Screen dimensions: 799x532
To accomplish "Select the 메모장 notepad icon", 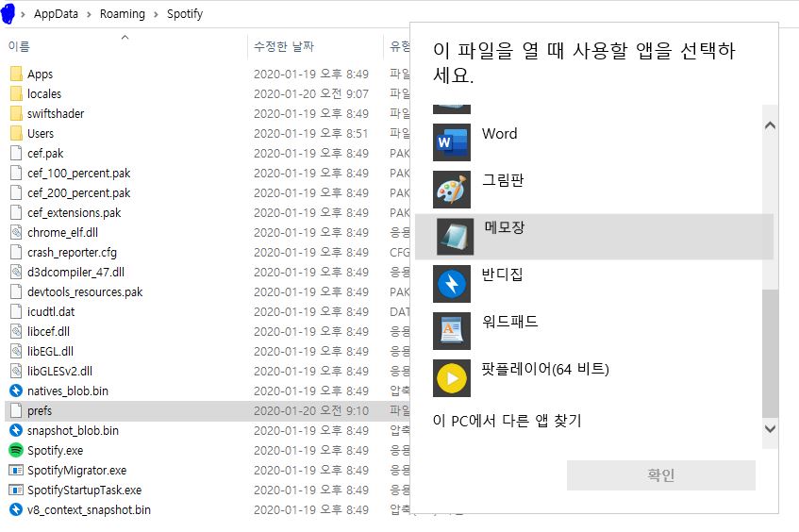I will click(455, 237).
